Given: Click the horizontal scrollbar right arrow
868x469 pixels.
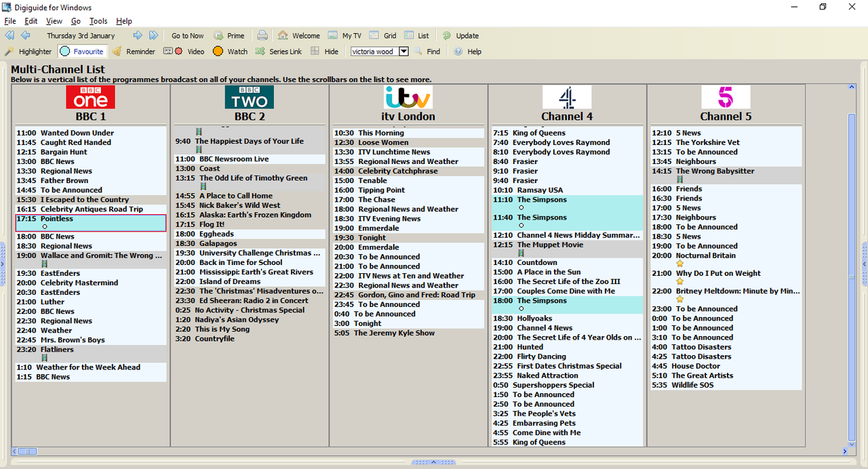Looking at the screenshot, I should (845, 451).
